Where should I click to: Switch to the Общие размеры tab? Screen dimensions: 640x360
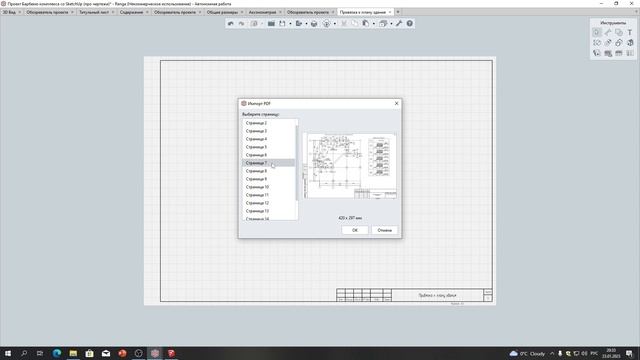[222, 12]
